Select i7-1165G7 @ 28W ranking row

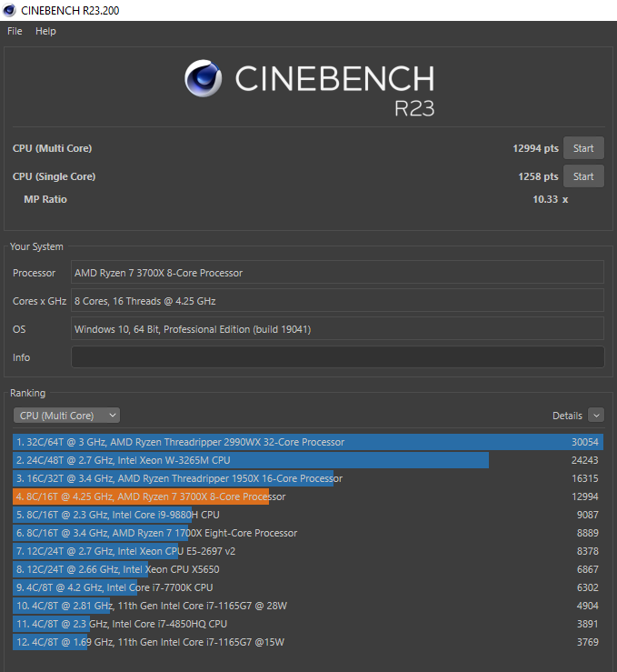(x=308, y=606)
